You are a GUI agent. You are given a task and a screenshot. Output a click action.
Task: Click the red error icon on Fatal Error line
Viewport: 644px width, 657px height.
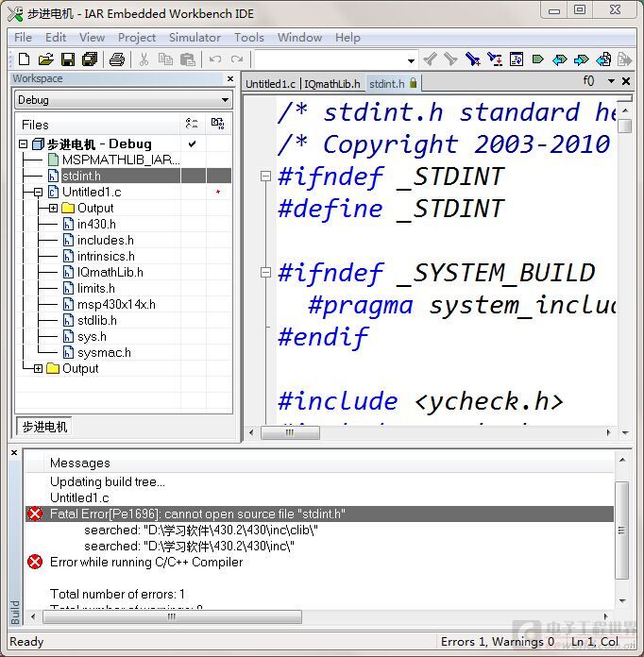point(35,514)
